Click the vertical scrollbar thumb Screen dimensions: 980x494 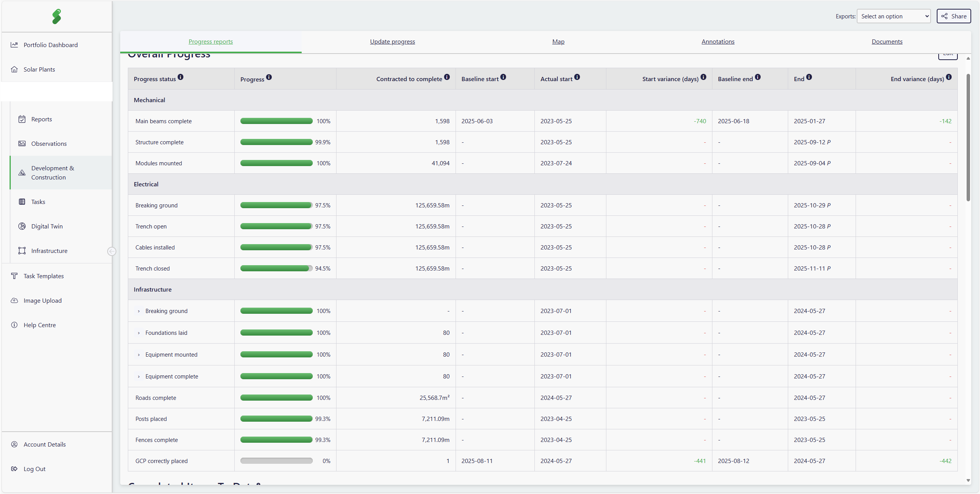click(968, 137)
